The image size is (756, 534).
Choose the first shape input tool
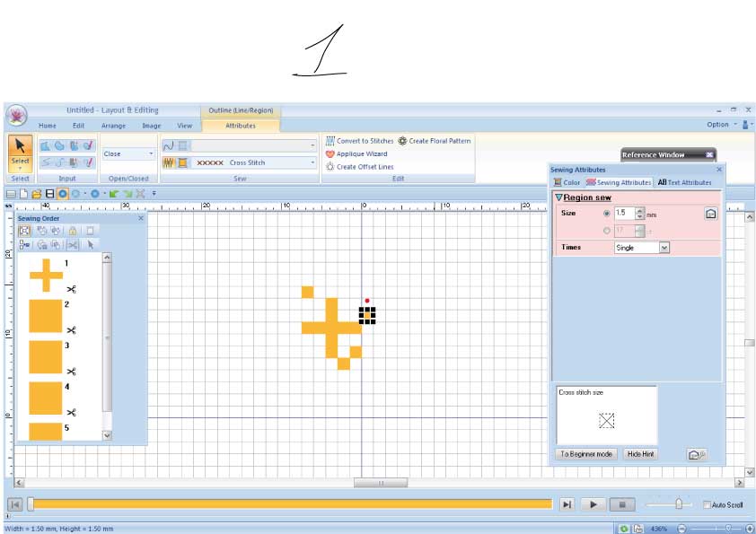(x=45, y=145)
